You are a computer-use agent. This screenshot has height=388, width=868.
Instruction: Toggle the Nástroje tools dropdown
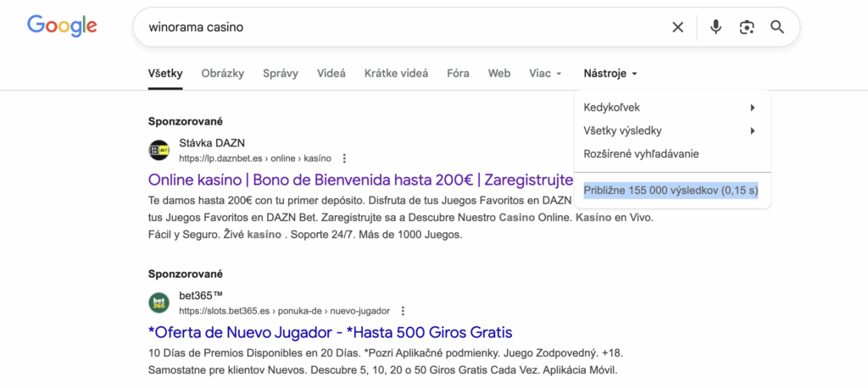(x=610, y=74)
